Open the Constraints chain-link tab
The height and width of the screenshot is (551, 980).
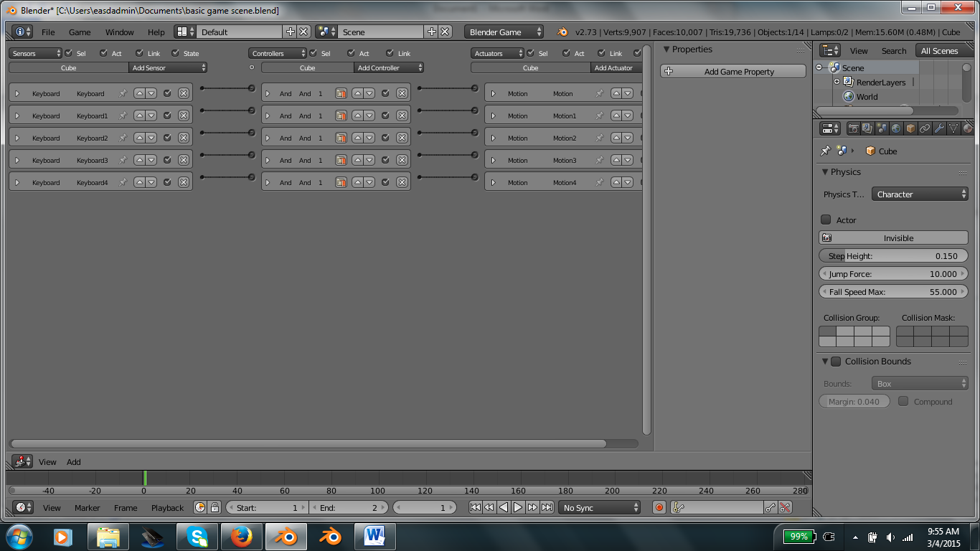pos(925,128)
